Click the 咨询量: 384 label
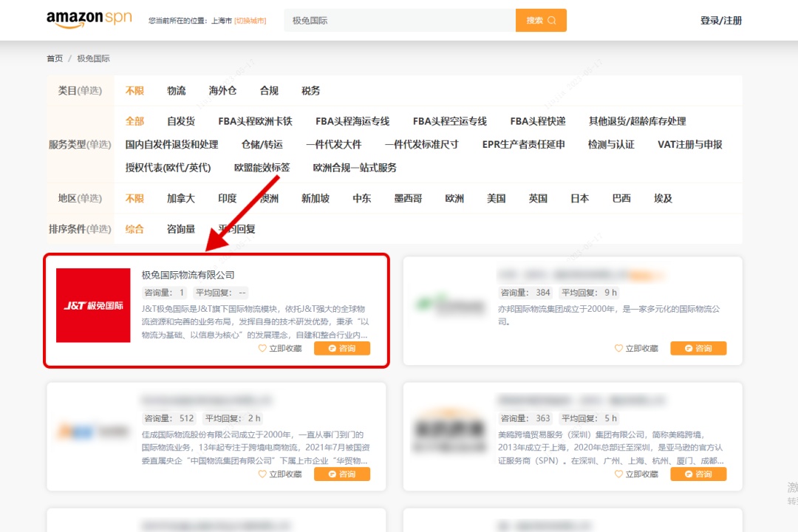This screenshot has width=798, height=532. [x=525, y=293]
